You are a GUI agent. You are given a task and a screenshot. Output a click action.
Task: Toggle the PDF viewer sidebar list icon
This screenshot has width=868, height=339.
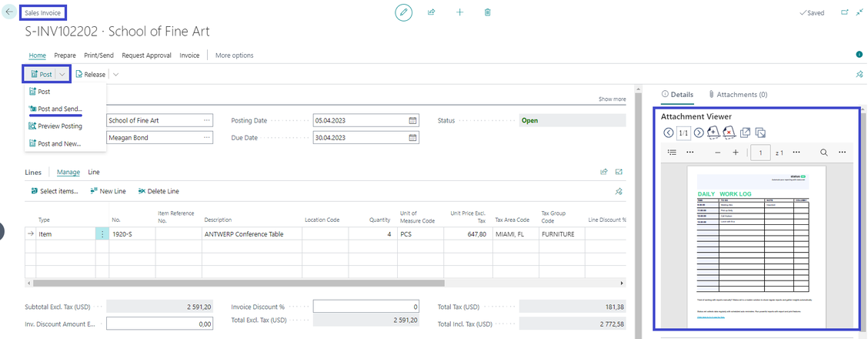click(672, 153)
